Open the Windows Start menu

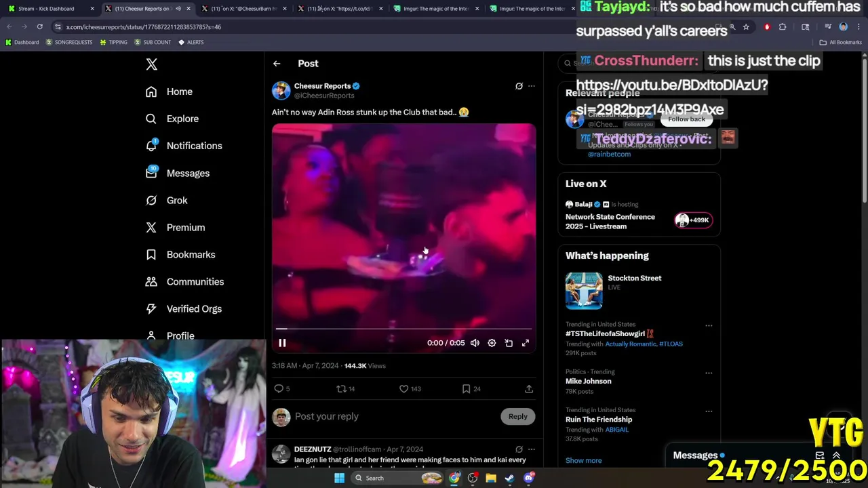(x=339, y=479)
